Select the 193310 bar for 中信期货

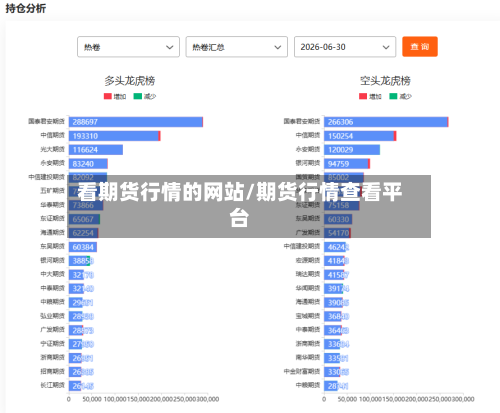tap(115, 136)
